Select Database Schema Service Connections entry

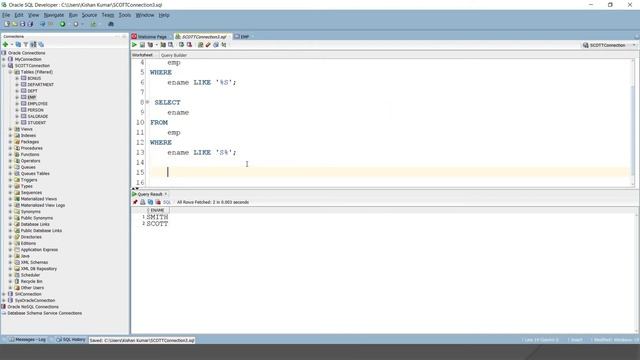[x=44, y=313]
